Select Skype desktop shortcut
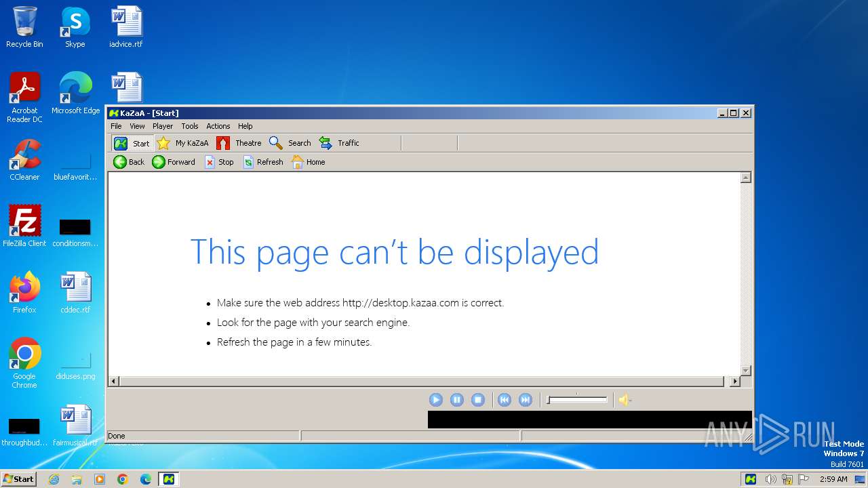 [x=75, y=27]
